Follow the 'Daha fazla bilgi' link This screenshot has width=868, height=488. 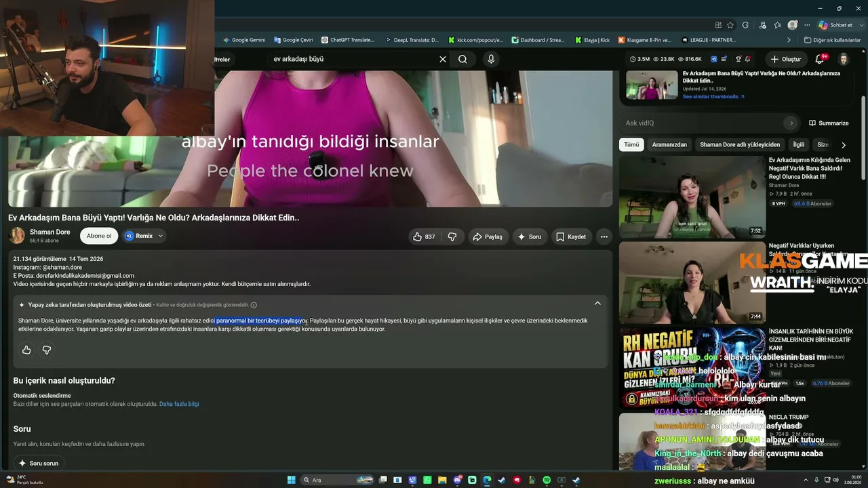179,404
